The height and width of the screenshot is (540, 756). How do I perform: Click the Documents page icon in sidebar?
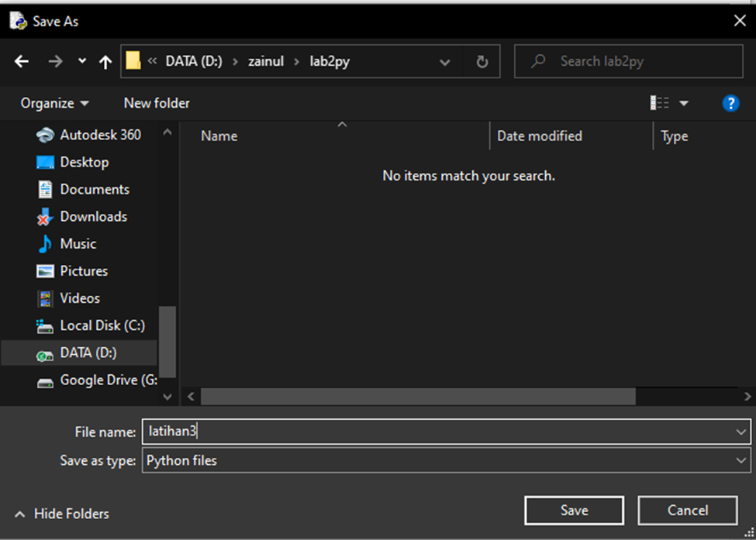pyautogui.click(x=45, y=189)
